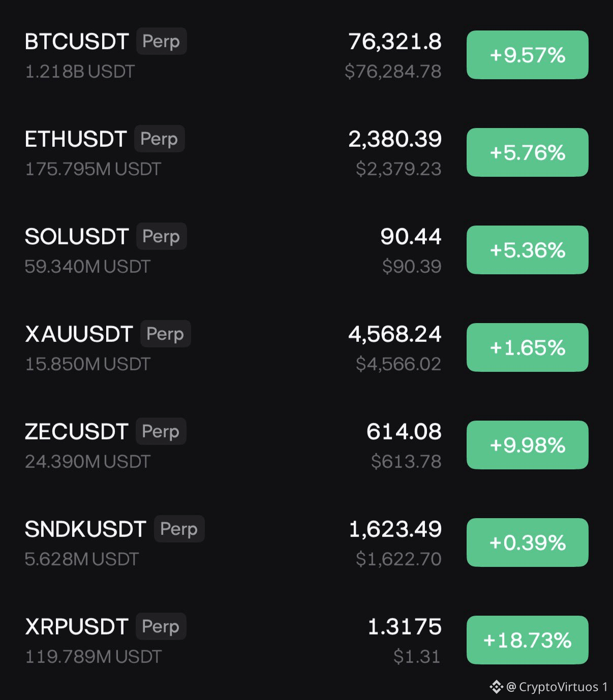Click the +5.76% change badge
Image resolution: width=613 pixels, height=700 pixels.
click(x=528, y=152)
